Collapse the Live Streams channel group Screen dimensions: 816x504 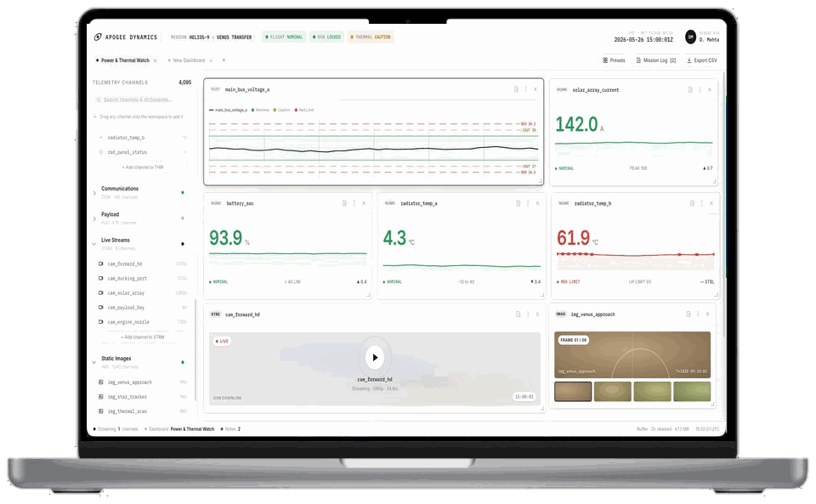pyautogui.click(x=94, y=244)
